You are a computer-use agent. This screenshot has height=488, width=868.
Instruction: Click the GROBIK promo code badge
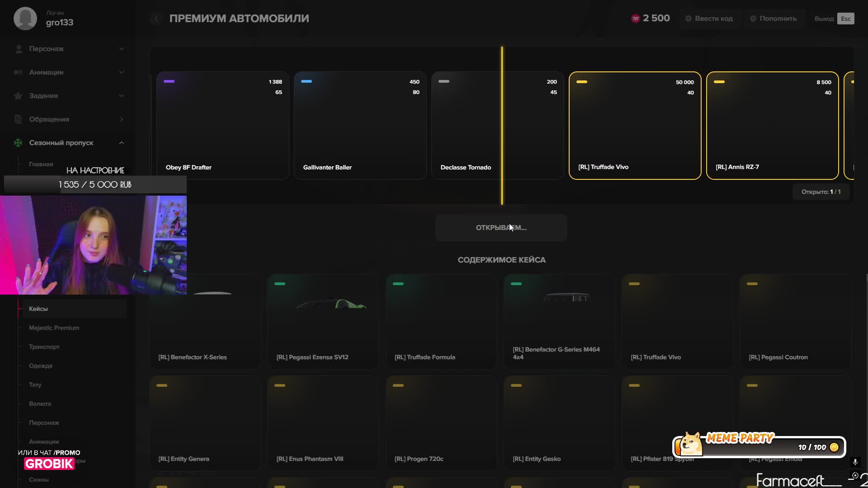pyautogui.click(x=49, y=464)
